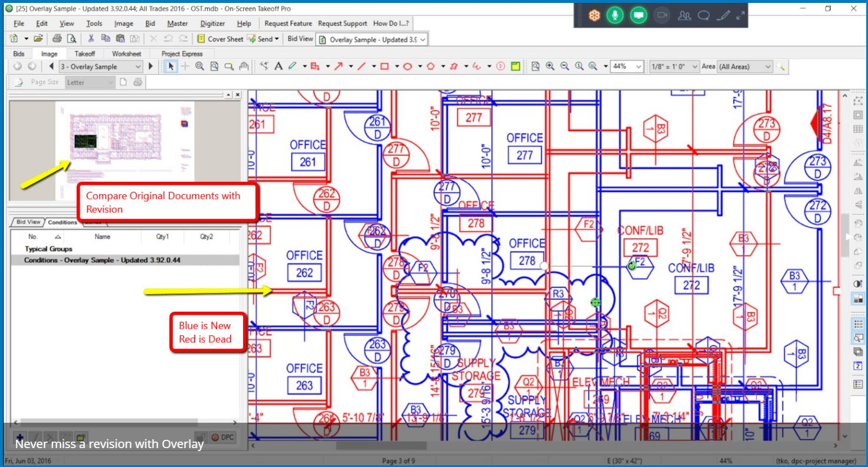Screen dimensions: 868x467
Task: Open the Cover Sheet
Action: click(x=220, y=39)
